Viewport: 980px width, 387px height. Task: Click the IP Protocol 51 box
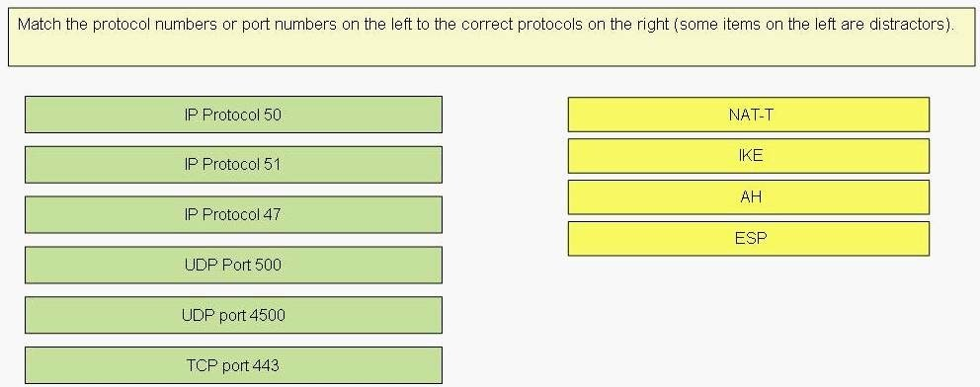233,165
